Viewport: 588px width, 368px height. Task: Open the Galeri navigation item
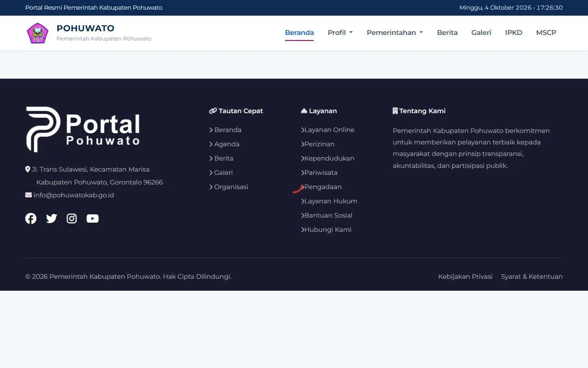coord(481,33)
